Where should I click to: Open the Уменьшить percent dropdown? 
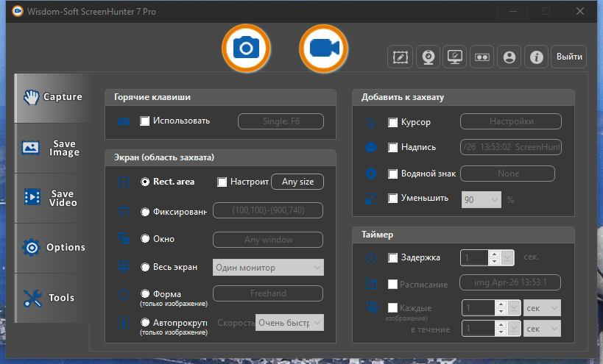pyautogui.click(x=481, y=199)
